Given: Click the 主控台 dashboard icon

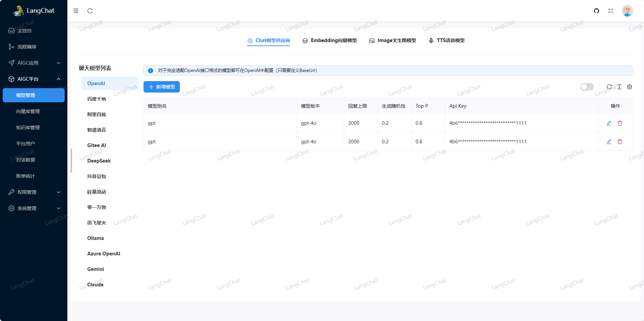Looking at the screenshot, I should pyautogui.click(x=11, y=31).
